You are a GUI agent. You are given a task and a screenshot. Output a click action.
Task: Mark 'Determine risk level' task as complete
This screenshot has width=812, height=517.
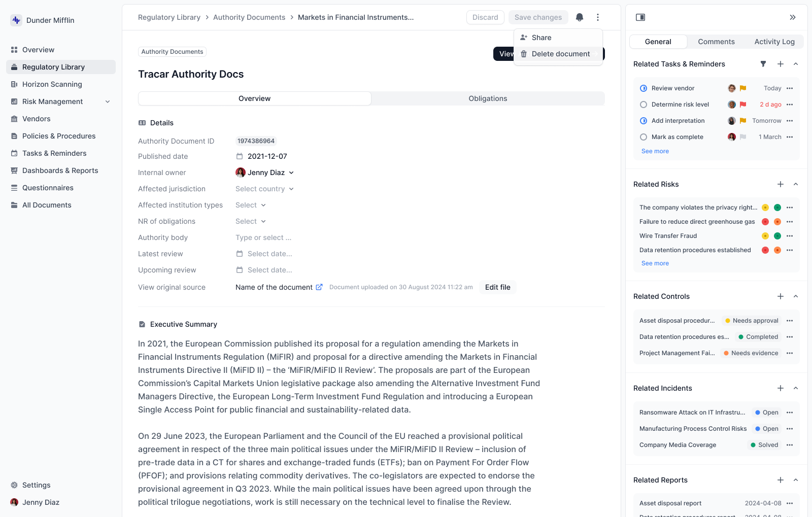pyautogui.click(x=644, y=105)
